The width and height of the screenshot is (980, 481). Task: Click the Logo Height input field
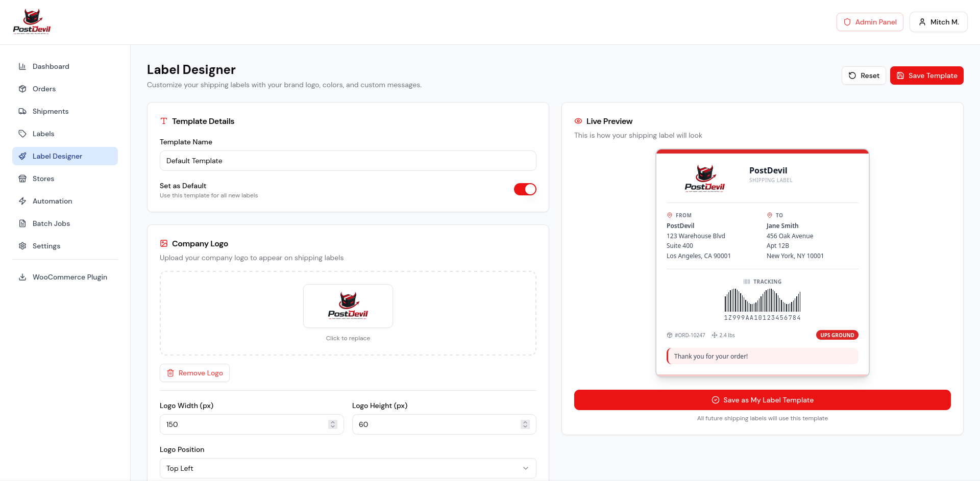[444, 424]
